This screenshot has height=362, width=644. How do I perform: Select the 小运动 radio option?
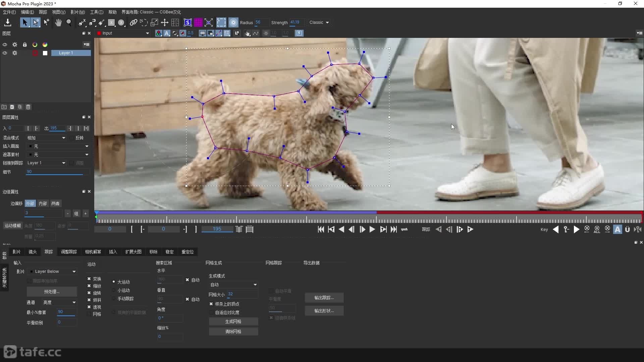pyautogui.click(x=114, y=290)
